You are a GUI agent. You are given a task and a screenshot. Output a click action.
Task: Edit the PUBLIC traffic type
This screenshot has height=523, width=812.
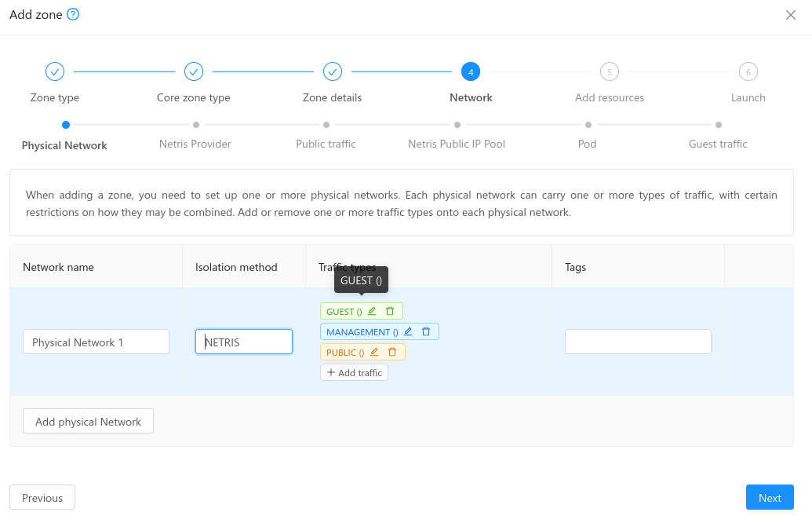(x=374, y=353)
